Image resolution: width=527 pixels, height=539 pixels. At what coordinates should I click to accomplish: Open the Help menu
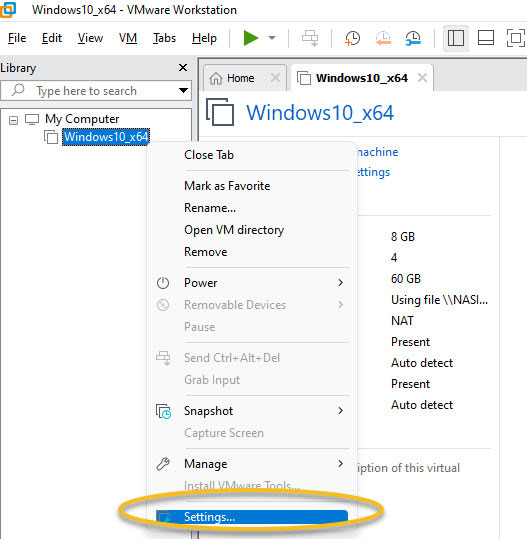[x=204, y=38]
